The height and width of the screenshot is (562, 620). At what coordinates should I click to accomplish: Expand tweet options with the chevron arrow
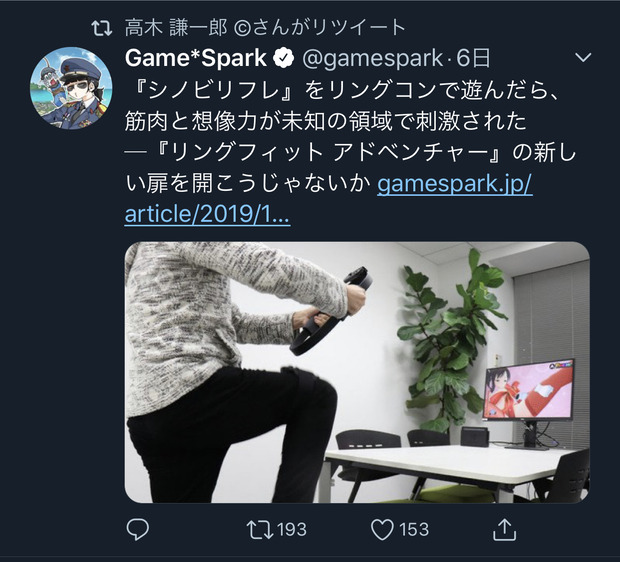click(x=583, y=58)
